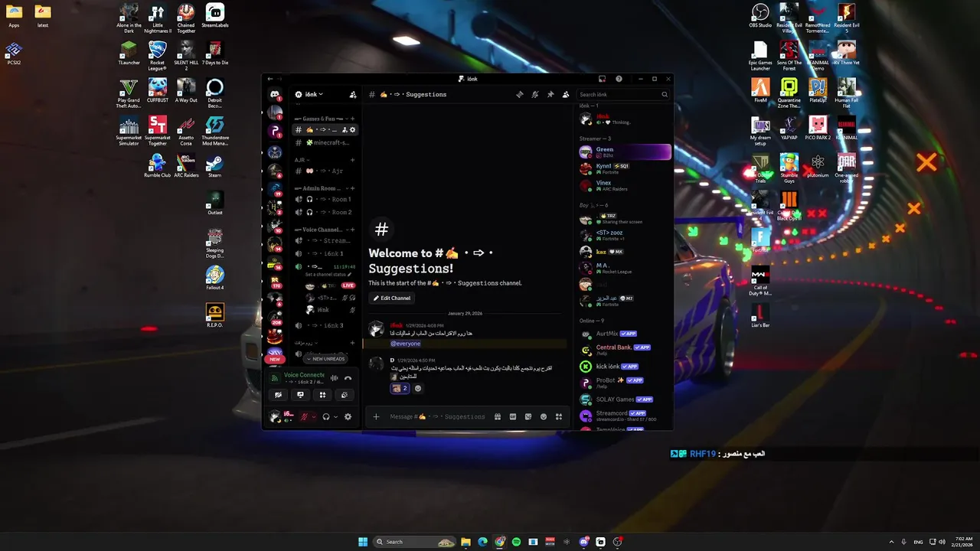Open OBS Studio desktop shortcut
Viewport: 980px width, 551px height.
pos(760,15)
